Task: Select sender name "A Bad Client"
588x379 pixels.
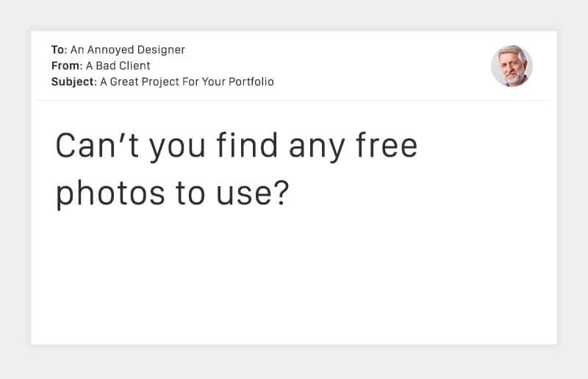Action: pos(118,66)
